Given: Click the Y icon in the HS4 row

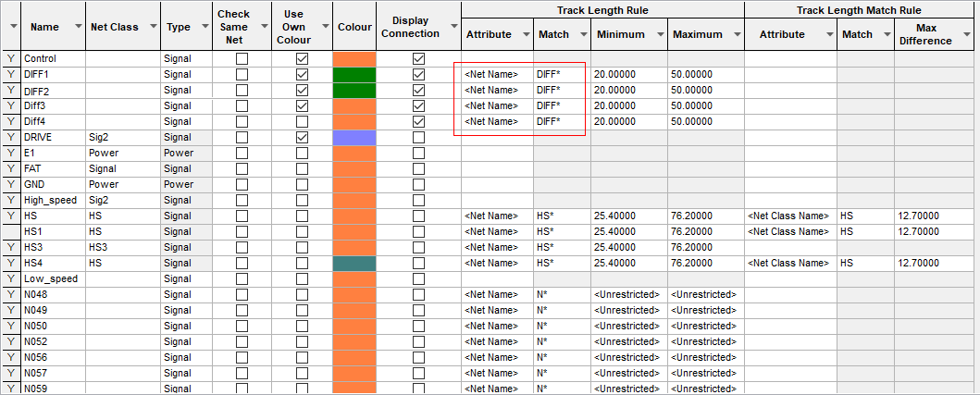Looking at the screenshot, I should click(11, 263).
